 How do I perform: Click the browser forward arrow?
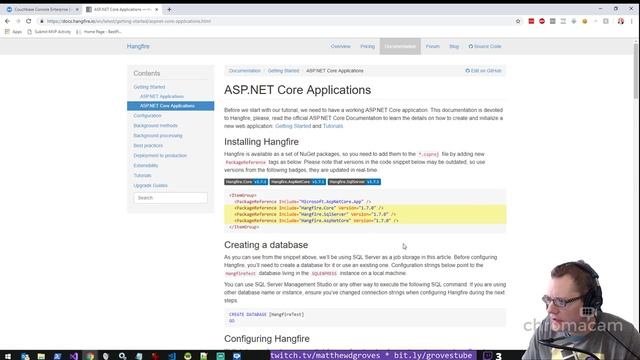click(x=18, y=21)
